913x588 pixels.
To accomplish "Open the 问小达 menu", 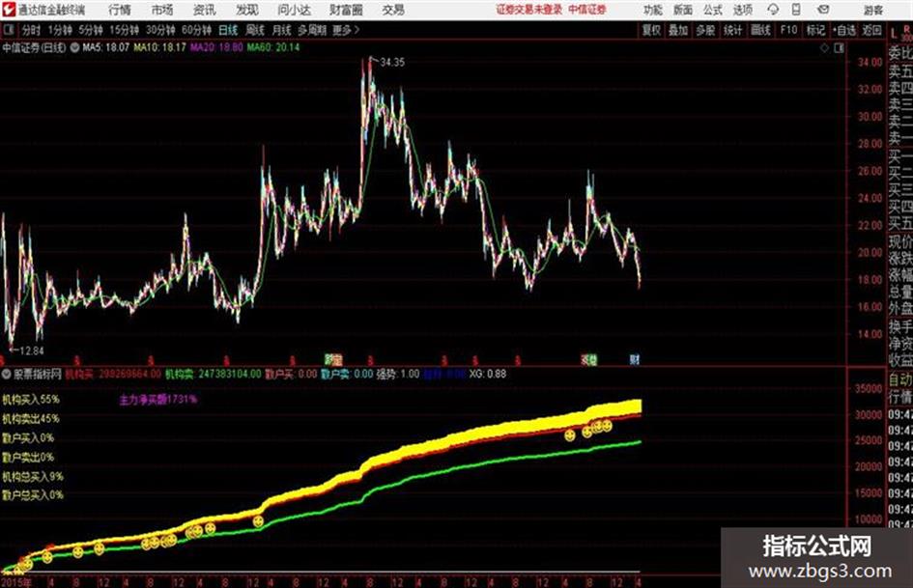I will pos(294,10).
